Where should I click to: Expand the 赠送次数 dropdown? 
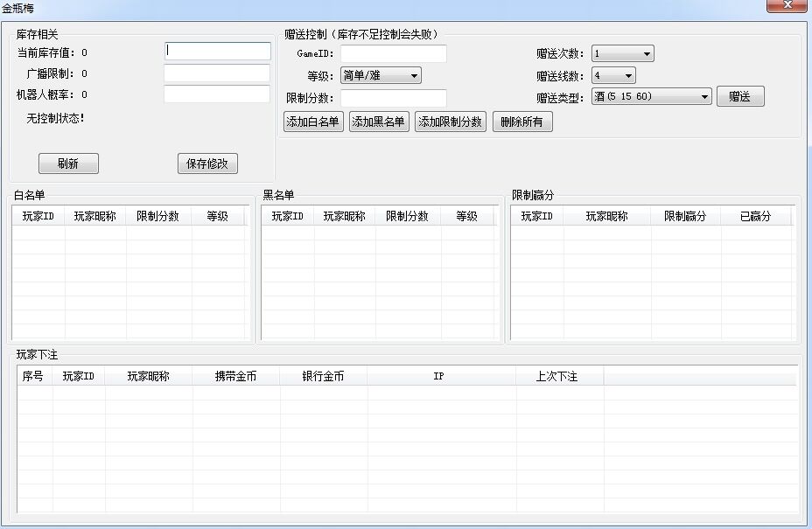pyautogui.click(x=622, y=54)
